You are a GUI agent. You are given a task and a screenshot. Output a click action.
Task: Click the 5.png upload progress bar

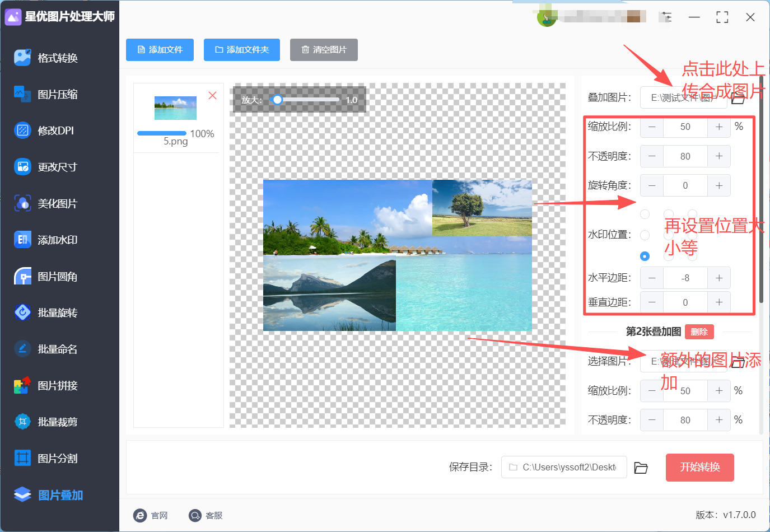(162, 133)
